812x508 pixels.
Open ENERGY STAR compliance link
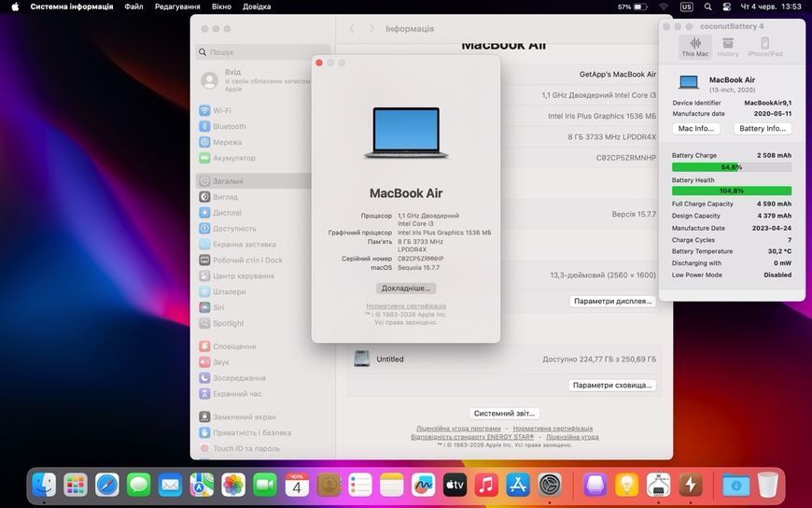472,437
